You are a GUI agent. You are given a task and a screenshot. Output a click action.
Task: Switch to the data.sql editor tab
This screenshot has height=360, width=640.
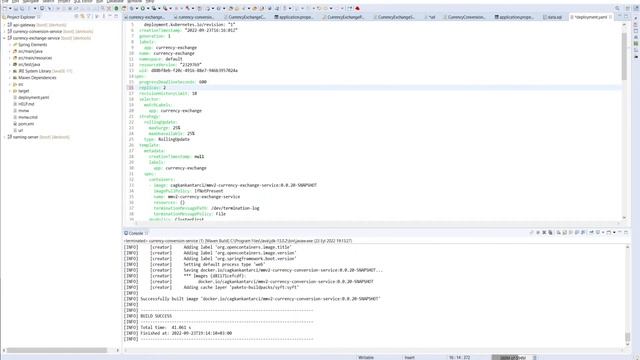coord(554,17)
